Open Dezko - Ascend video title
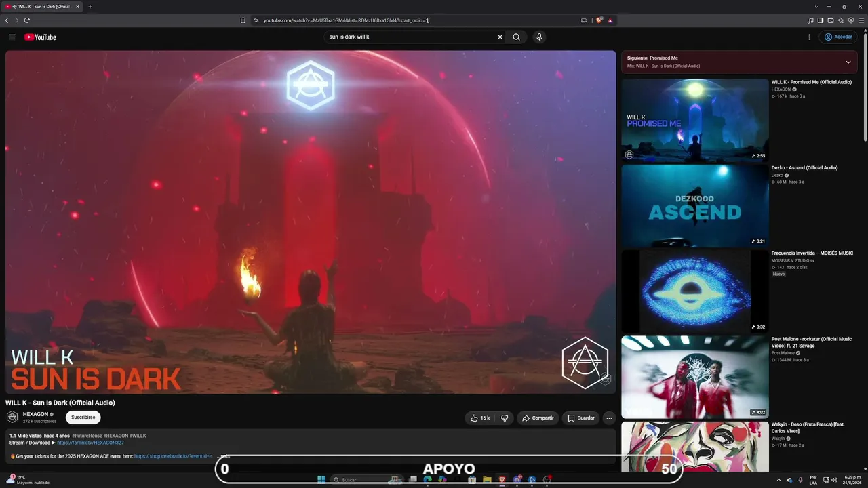The image size is (868, 488). click(804, 168)
